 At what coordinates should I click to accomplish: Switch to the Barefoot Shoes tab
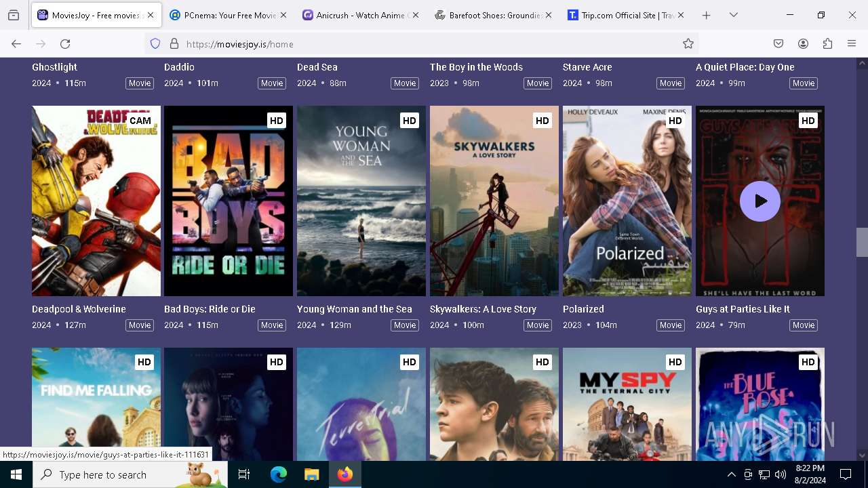point(493,15)
